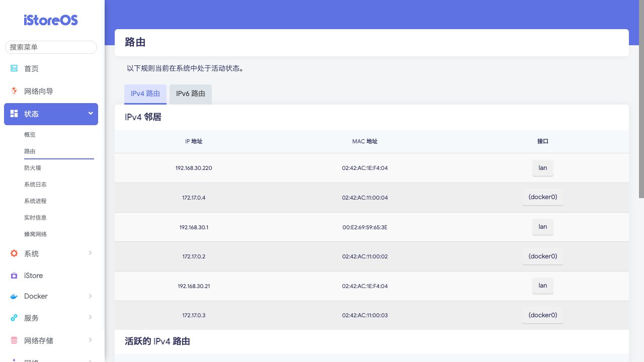Click the Network Wizard (网络向导) icon
Viewport: 644px width, 362px height.
coord(14,91)
